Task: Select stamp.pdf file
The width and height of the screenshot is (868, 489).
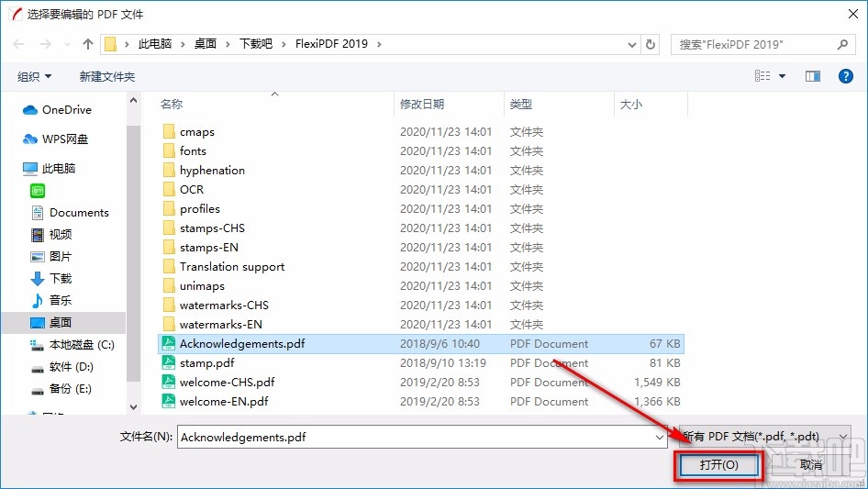Action: point(206,363)
